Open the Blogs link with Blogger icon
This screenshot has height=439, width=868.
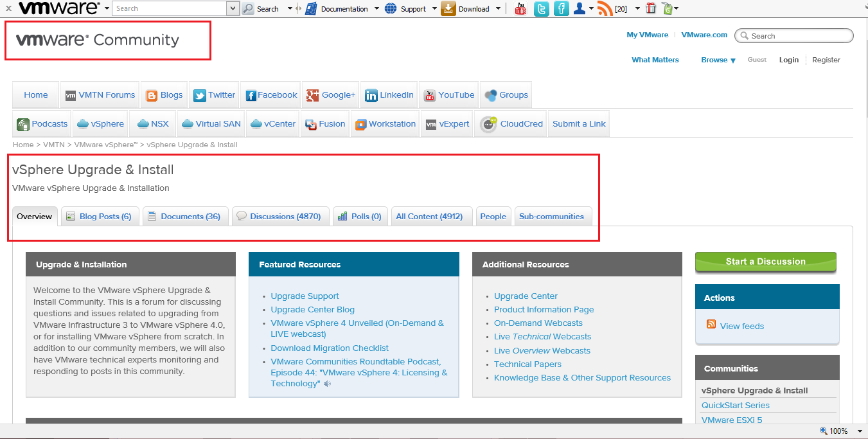pos(164,94)
